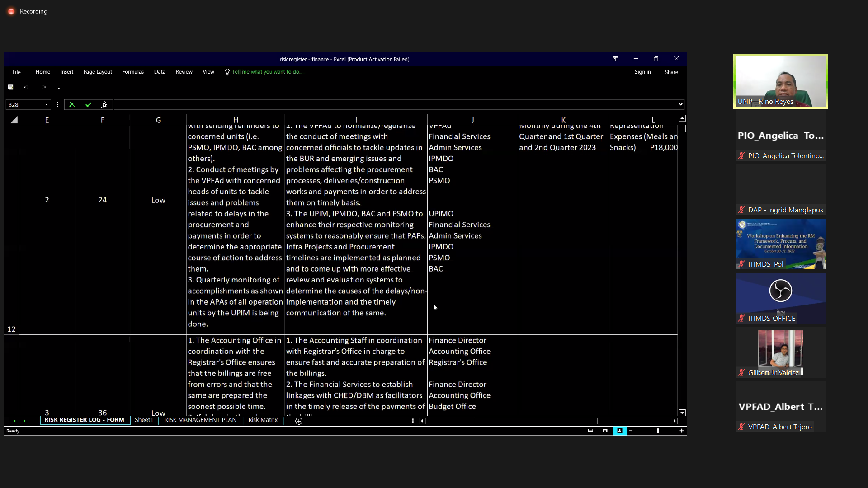
Task: Click vertical scrollbar down arrow
Action: [x=682, y=413]
